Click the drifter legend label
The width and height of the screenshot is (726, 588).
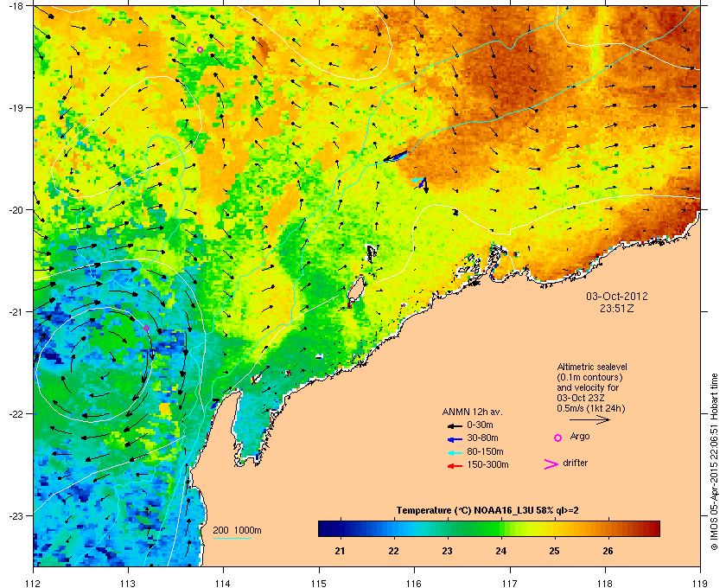coord(576,463)
